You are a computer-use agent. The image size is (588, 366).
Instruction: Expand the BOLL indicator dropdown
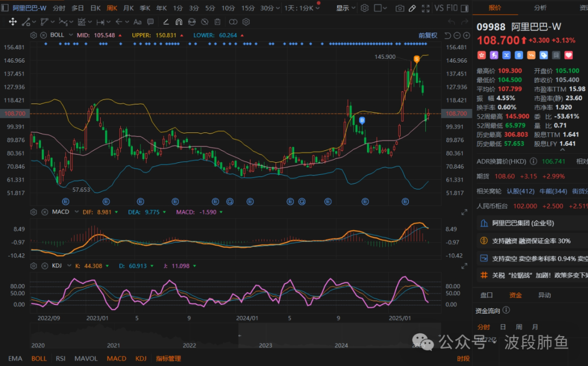(x=70, y=35)
